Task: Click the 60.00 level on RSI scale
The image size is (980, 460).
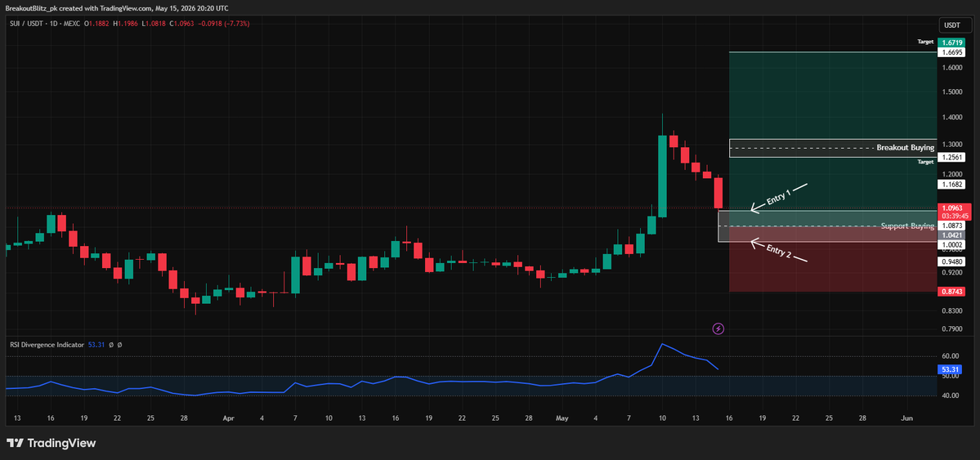Action: point(952,356)
